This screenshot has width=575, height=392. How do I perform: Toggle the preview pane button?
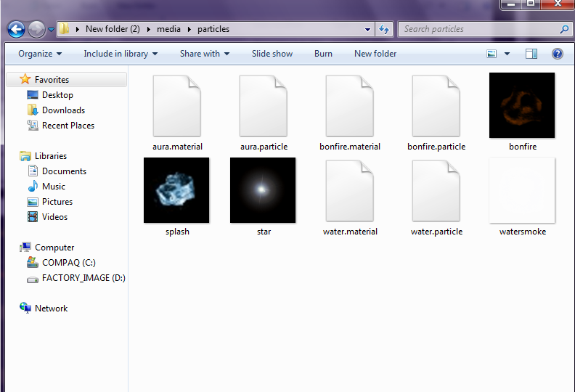click(531, 54)
